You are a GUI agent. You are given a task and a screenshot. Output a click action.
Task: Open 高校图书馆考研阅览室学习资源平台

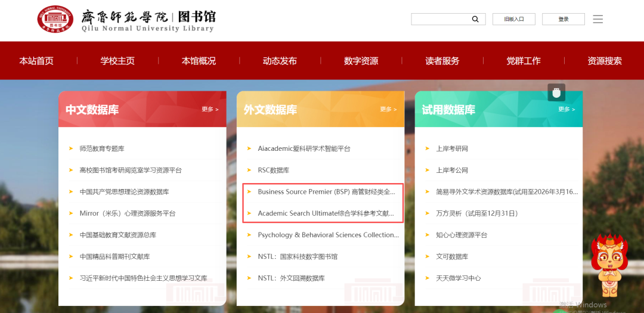coord(131,170)
